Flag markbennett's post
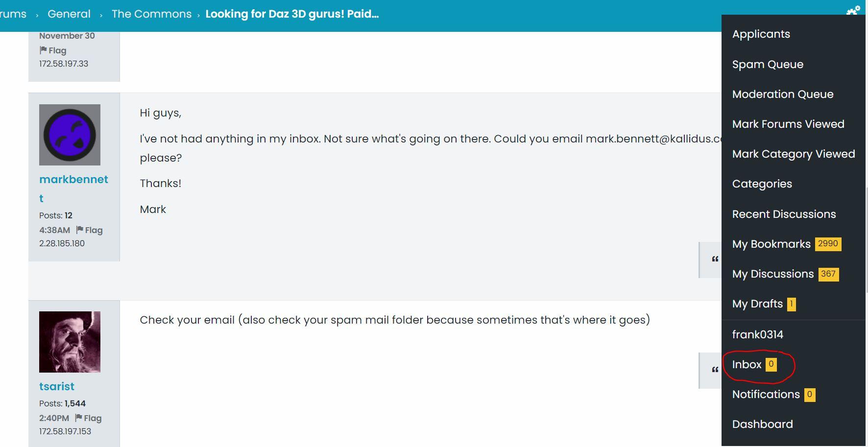 coord(89,230)
